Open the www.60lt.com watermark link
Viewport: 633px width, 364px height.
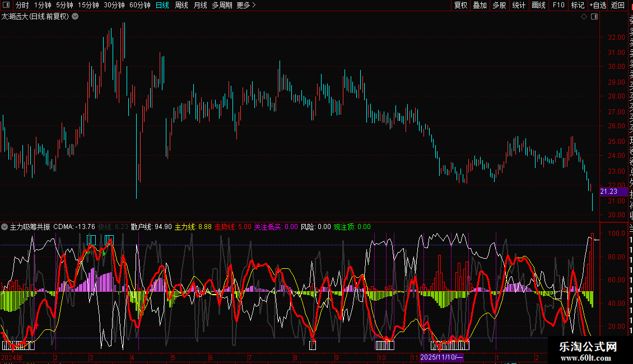(x=588, y=357)
